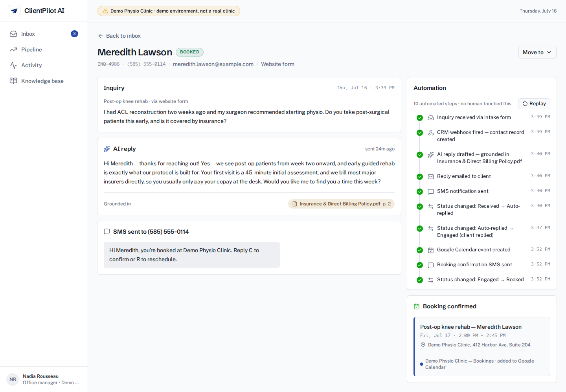
Task: Open the Move to dropdown
Action: pyautogui.click(x=537, y=52)
